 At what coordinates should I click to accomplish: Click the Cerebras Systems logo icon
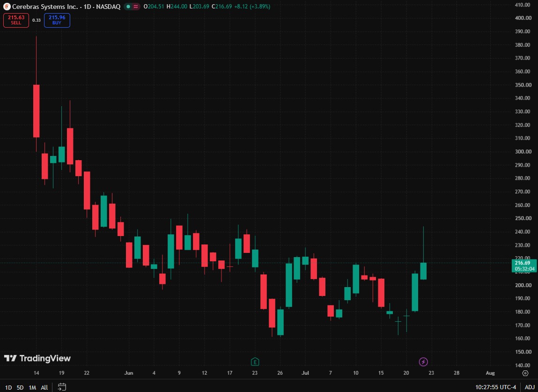[7, 7]
